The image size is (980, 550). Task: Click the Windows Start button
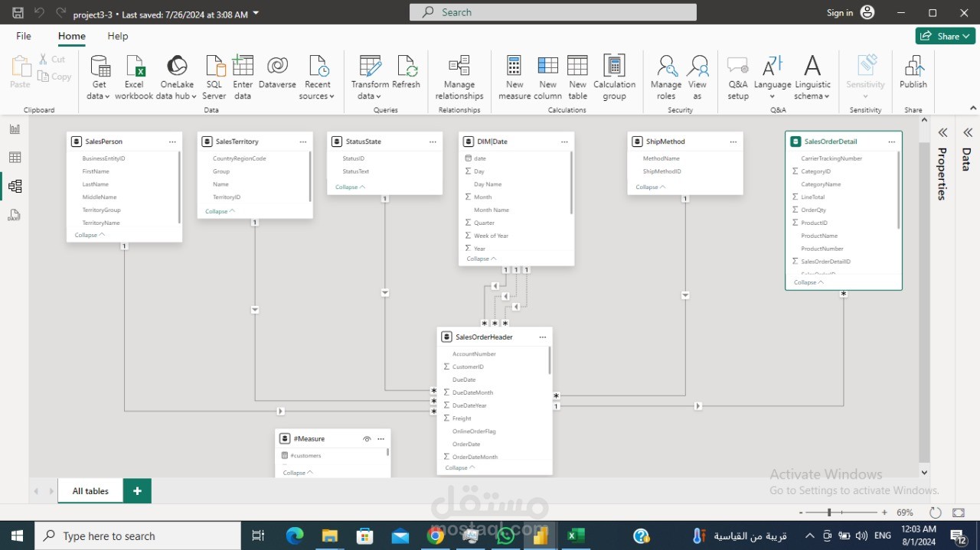(17, 536)
